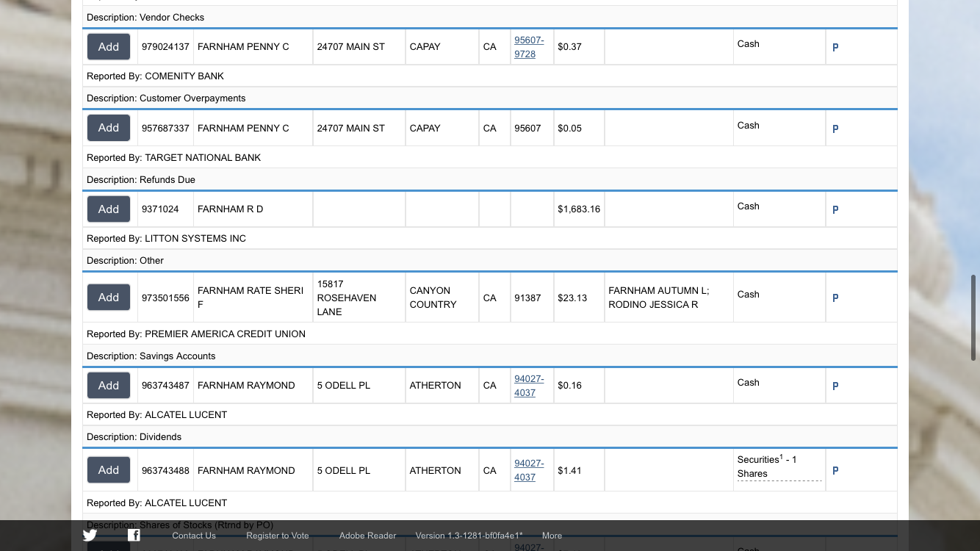The height and width of the screenshot is (551, 980).
Task: Click the P icon for property 979024137
Action: [x=835, y=47]
